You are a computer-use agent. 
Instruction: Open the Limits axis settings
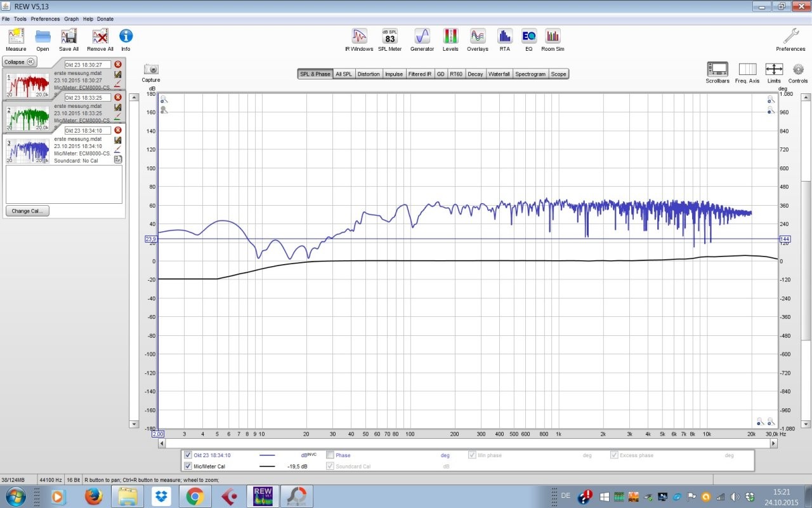click(774, 70)
